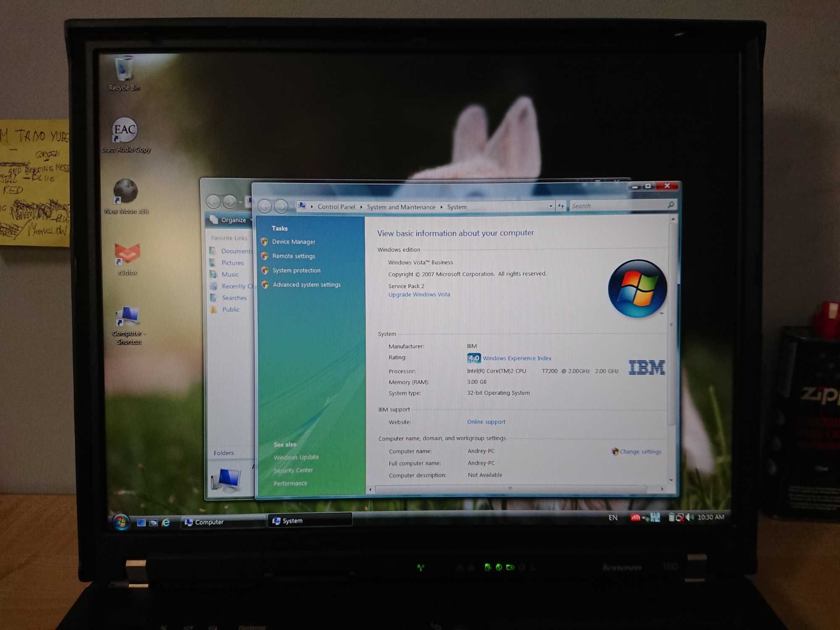
Task: Click the 4.0 rating badge
Action: click(x=474, y=358)
